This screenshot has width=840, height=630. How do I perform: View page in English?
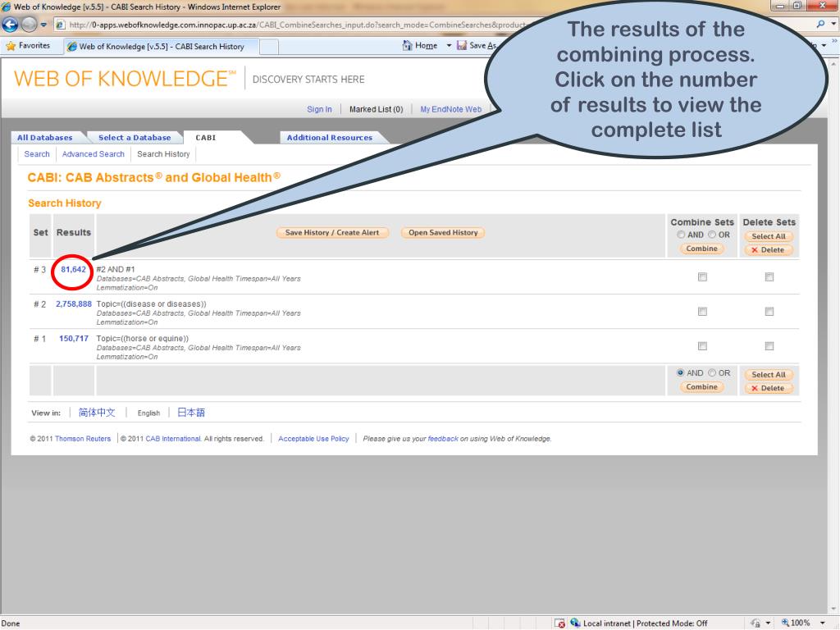[148, 413]
